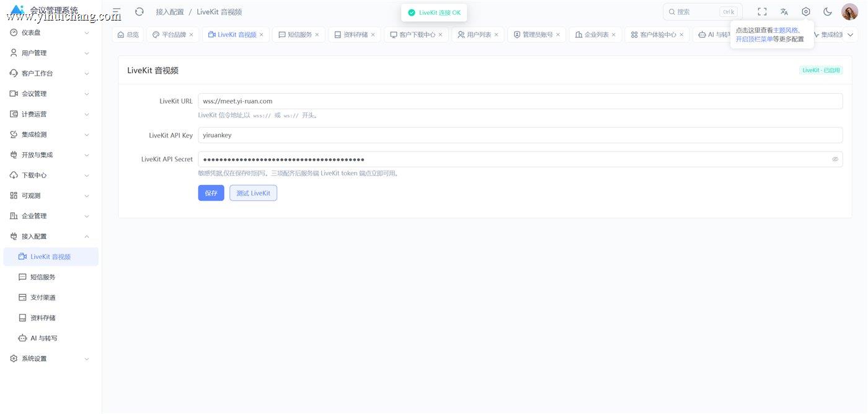Close the 客户体验中心 tab
Viewport: 868px width, 414px height.
[681, 35]
